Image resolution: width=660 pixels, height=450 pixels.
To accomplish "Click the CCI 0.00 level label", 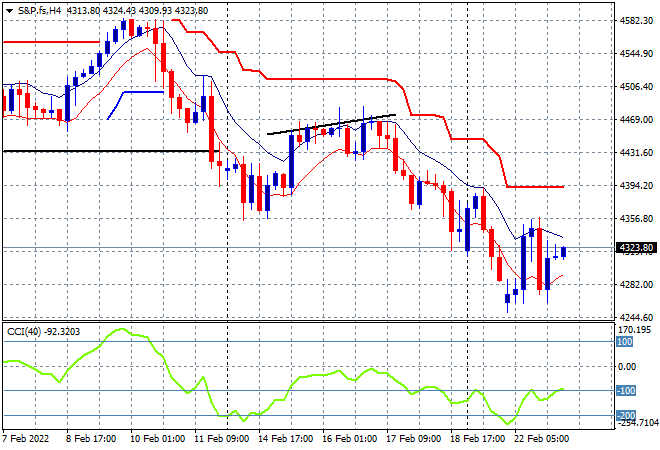I will (627, 367).
